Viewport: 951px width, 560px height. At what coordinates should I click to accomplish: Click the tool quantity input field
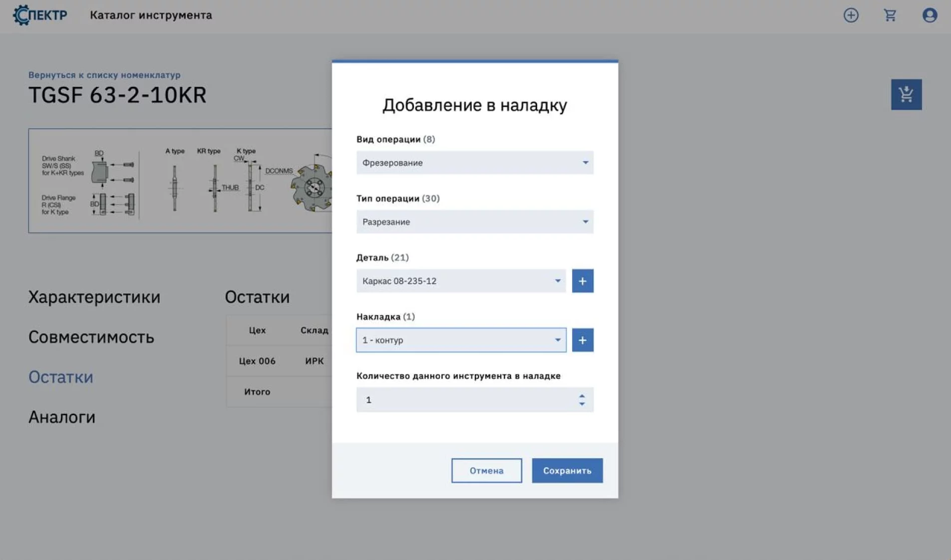tap(475, 400)
